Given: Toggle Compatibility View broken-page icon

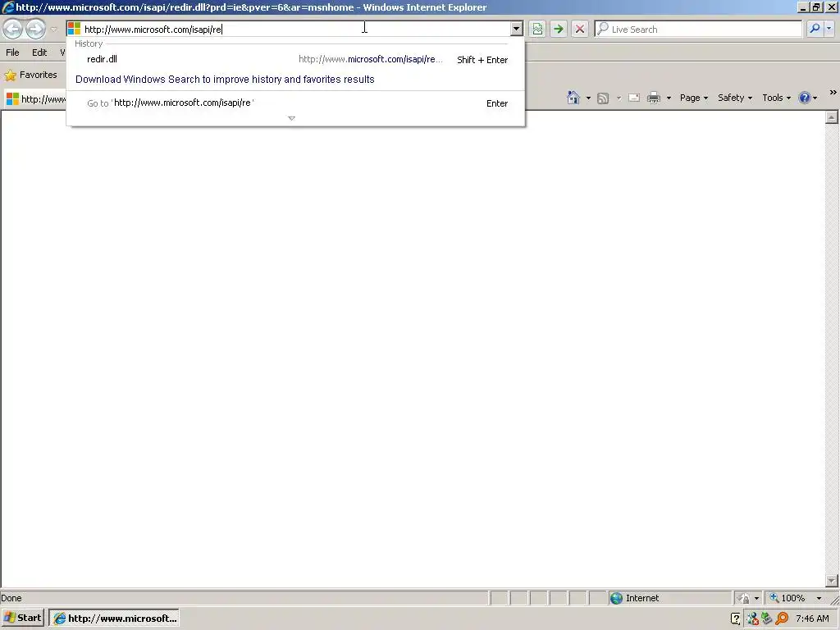Looking at the screenshot, I should (x=537, y=29).
